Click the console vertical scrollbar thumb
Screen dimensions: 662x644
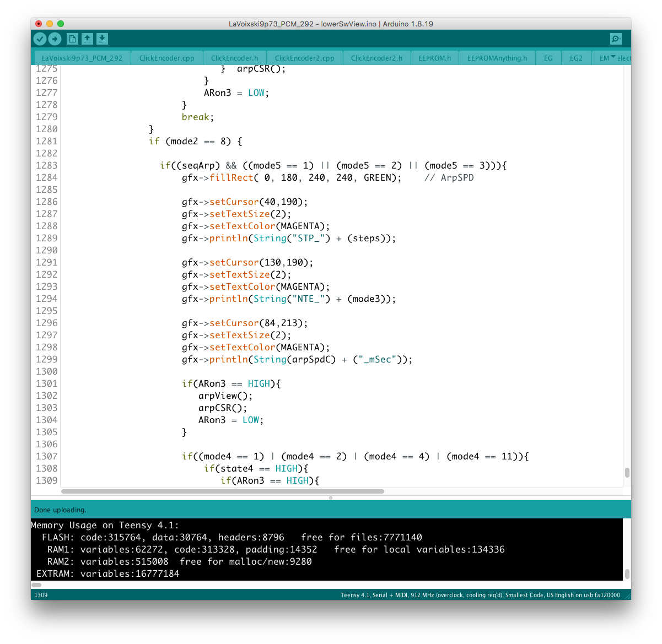point(627,573)
